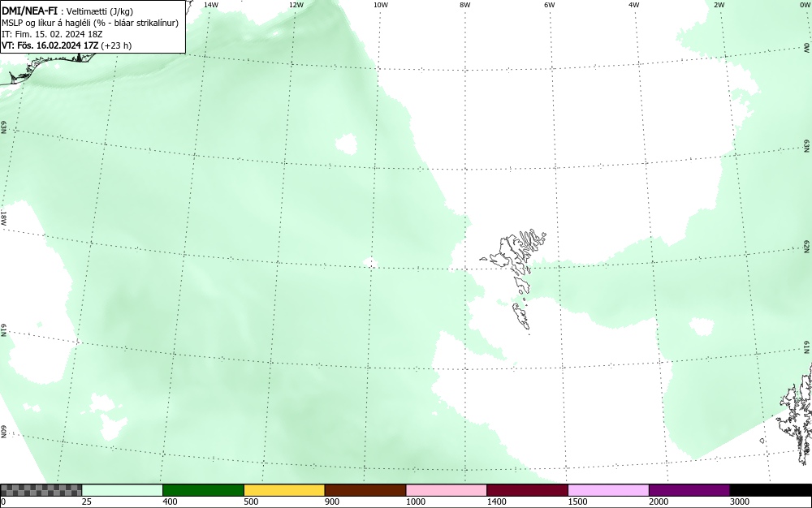Click the light pink 1000-1400 legend swatch
The width and height of the screenshot is (812, 508).
[x=447, y=490]
